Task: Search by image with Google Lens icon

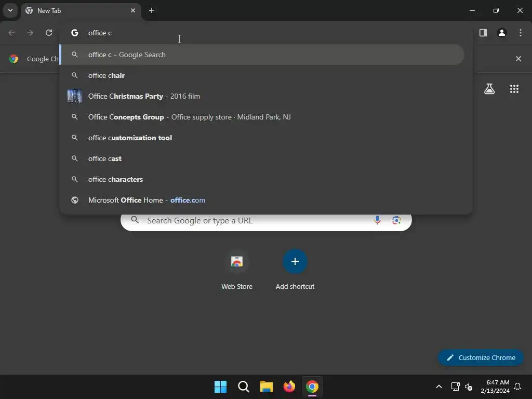Action: click(x=396, y=220)
